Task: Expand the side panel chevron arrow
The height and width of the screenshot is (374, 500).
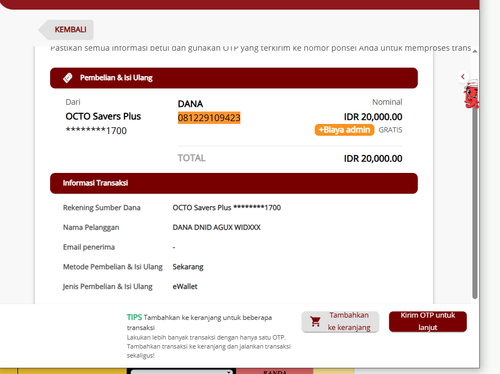Action: pos(463,76)
